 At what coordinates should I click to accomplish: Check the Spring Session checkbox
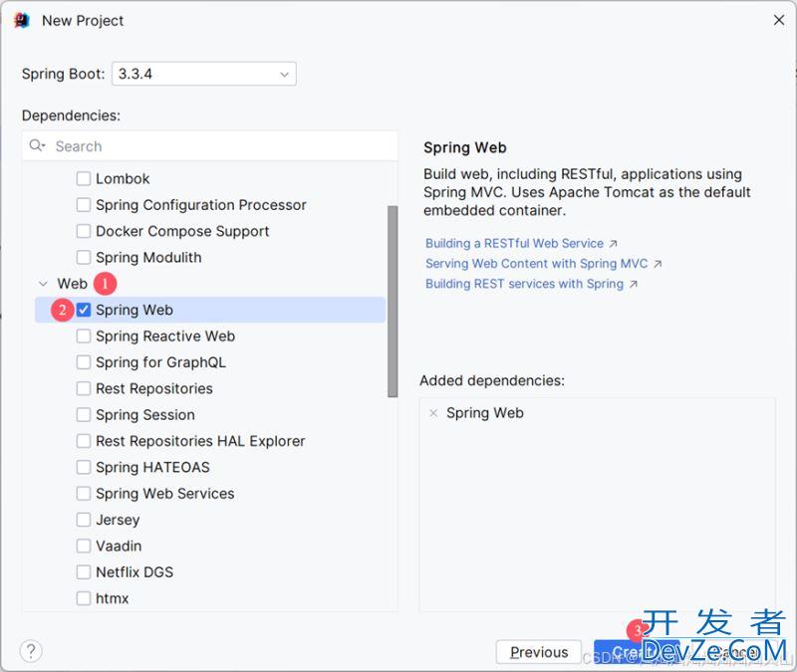coord(84,414)
